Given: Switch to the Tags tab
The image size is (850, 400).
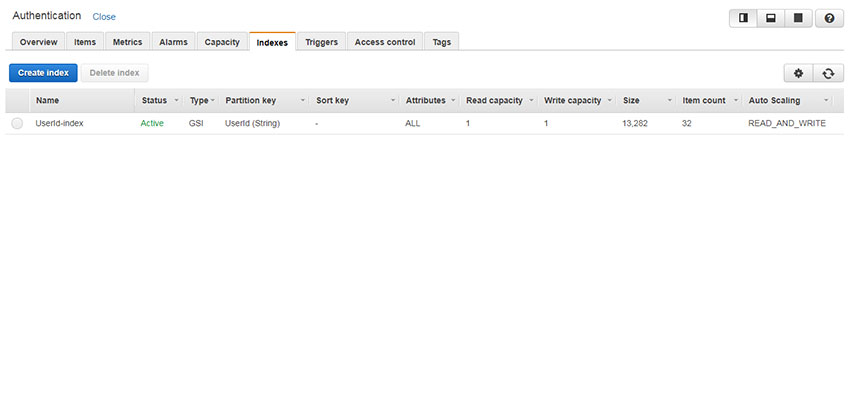Looking at the screenshot, I should pos(442,42).
